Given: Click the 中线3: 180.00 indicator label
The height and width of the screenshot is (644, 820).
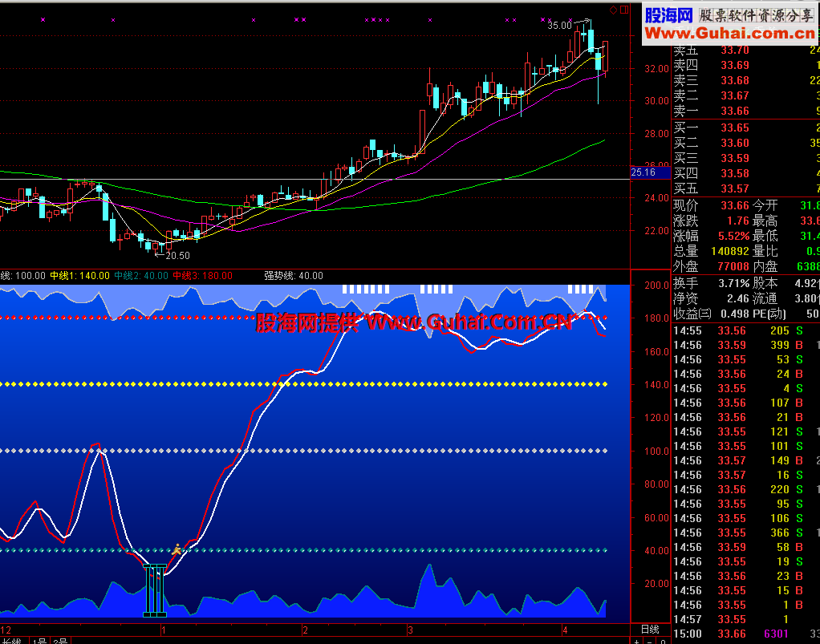Looking at the screenshot, I should (202, 275).
